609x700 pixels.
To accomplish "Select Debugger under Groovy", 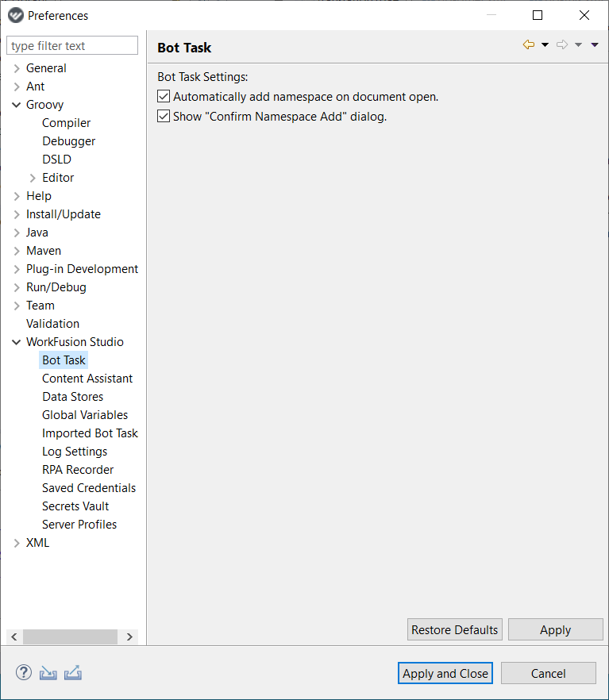I will (69, 141).
